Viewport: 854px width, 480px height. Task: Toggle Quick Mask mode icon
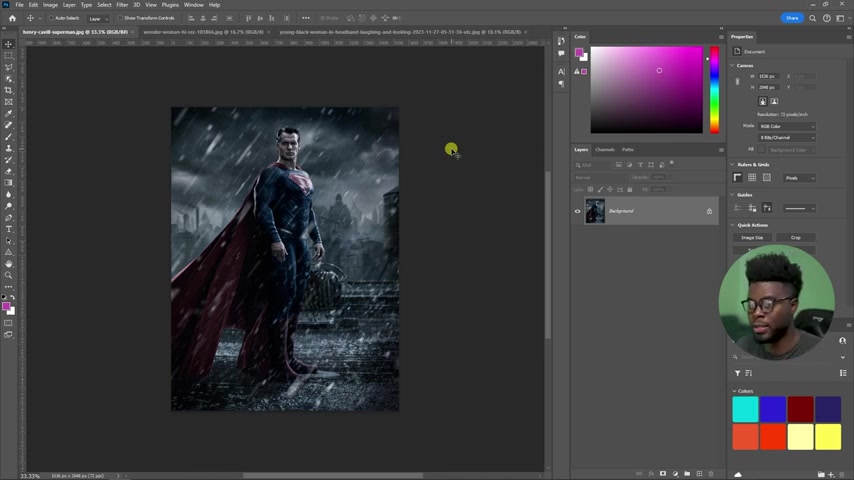[x=8, y=323]
